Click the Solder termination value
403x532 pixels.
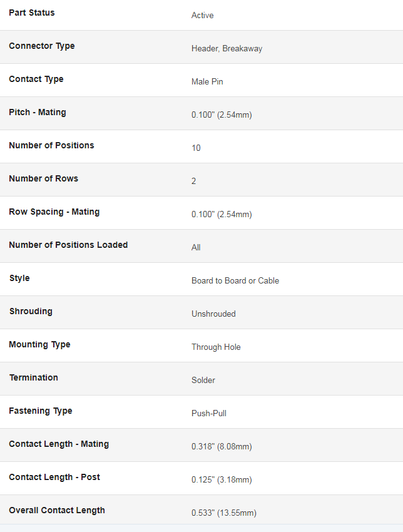203,380
